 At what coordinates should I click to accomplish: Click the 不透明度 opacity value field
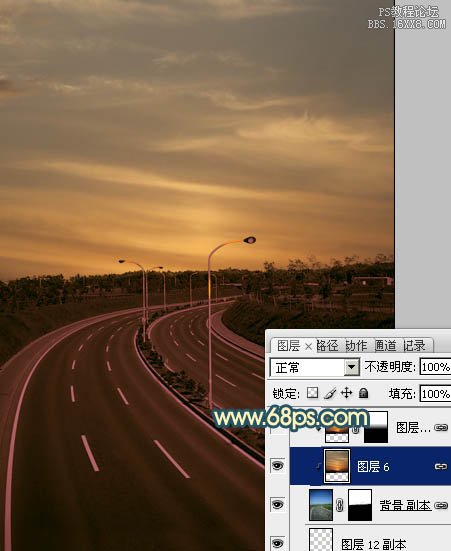click(x=436, y=367)
